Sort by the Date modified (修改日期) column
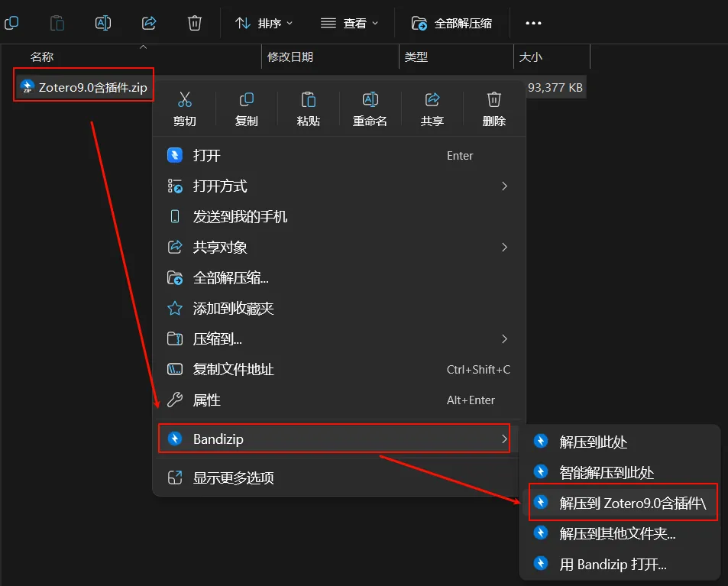 click(x=290, y=57)
